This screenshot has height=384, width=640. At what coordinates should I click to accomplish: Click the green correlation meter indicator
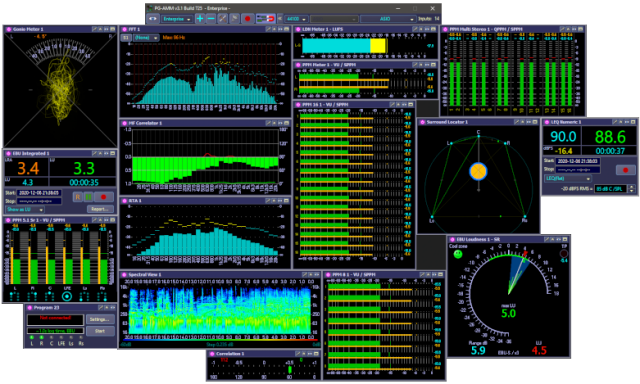point(289,369)
